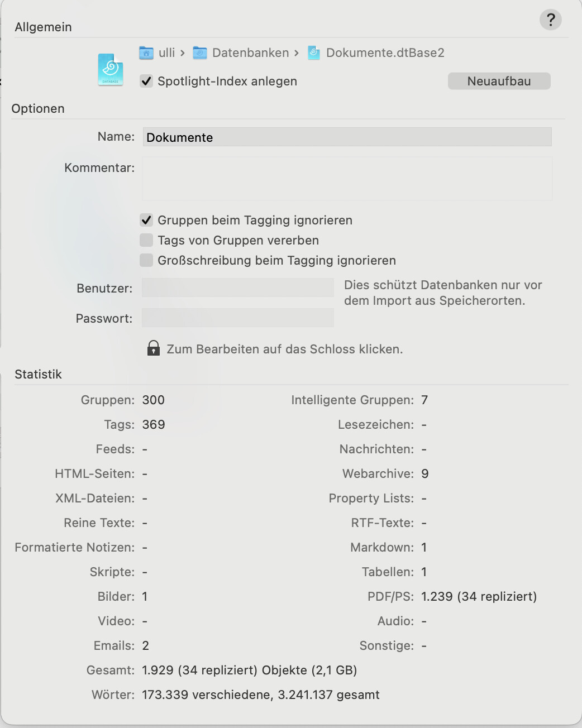The height and width of the screenshot is (728, 582).
Task: Enable Tags von Gruppen vererben
Action: (x=146, y=240)
